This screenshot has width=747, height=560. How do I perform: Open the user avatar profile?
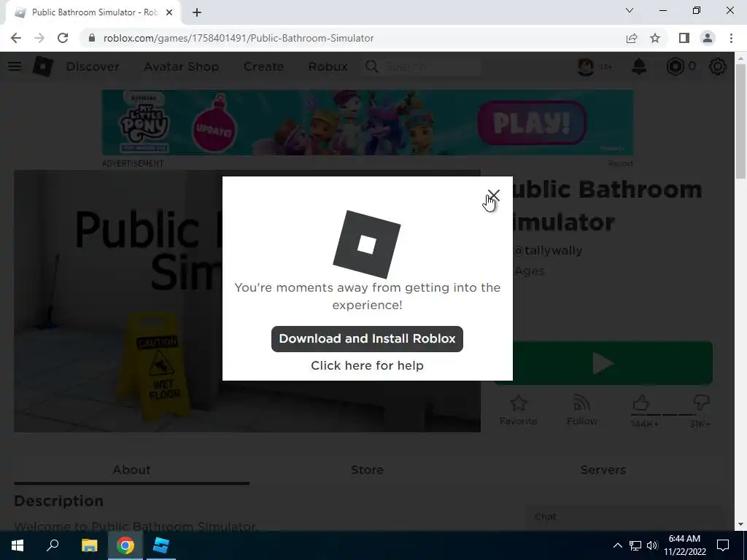pyautogui.click(x=586, y=66)
